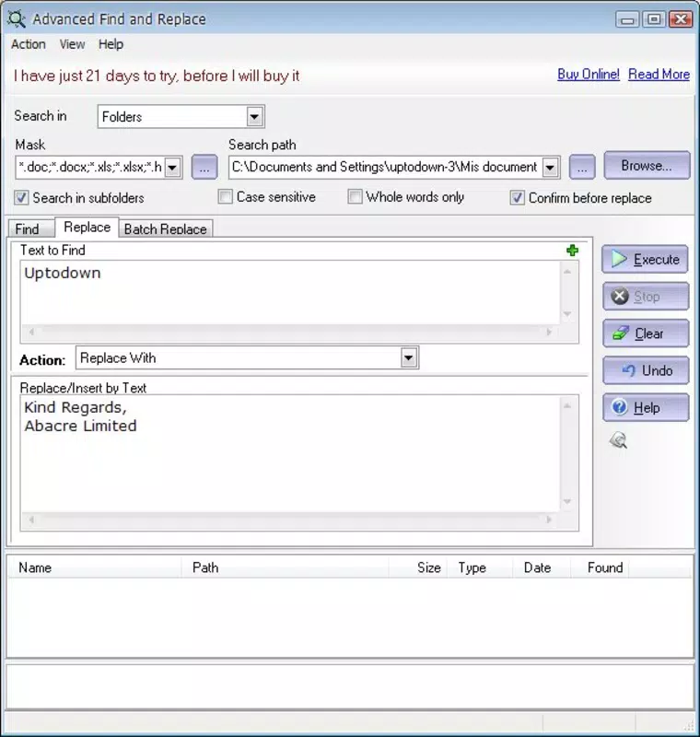Image resolution: width=700 pixels, height=737 pixels.
Task: Switch to the Batch Replace tab
Action: click(166, 228)
